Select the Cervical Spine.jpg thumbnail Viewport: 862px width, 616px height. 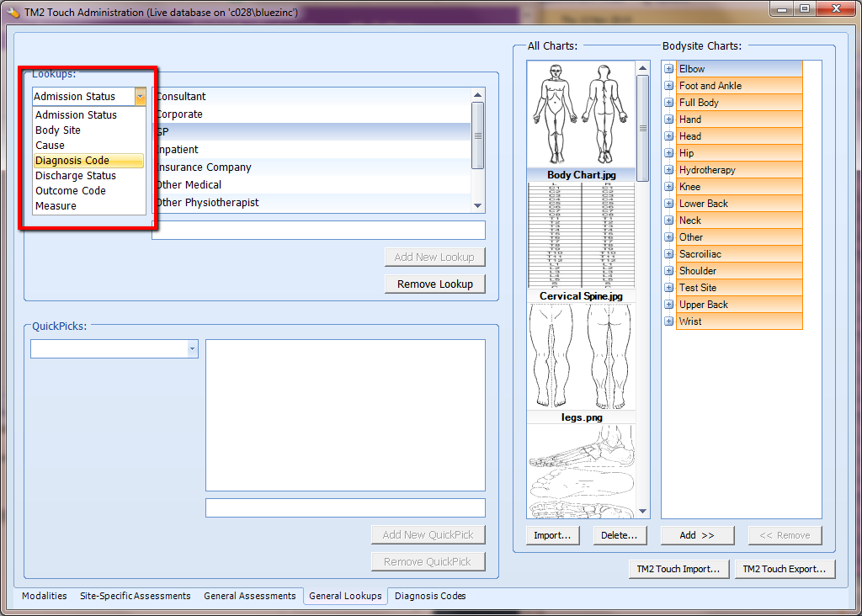[581, 242]
